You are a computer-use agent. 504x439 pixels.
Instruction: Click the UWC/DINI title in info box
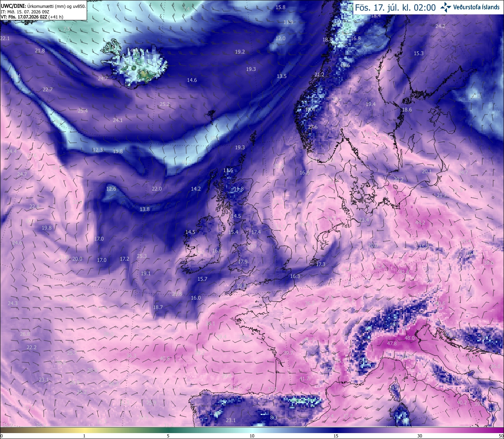click(13, 6)
